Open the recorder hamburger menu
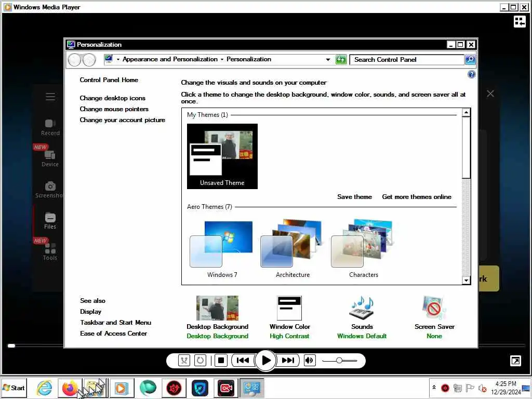Viewport: 532px width, 399px height. [x=50, y=97]
